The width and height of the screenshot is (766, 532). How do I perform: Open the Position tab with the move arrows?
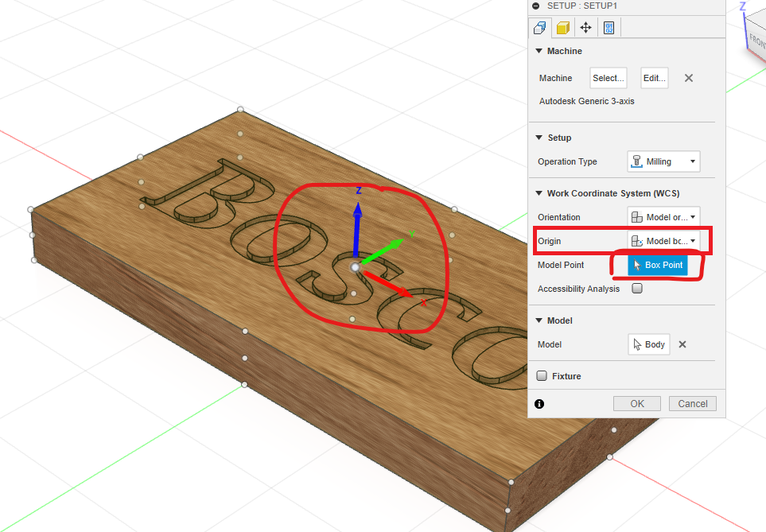coord(585,28)
